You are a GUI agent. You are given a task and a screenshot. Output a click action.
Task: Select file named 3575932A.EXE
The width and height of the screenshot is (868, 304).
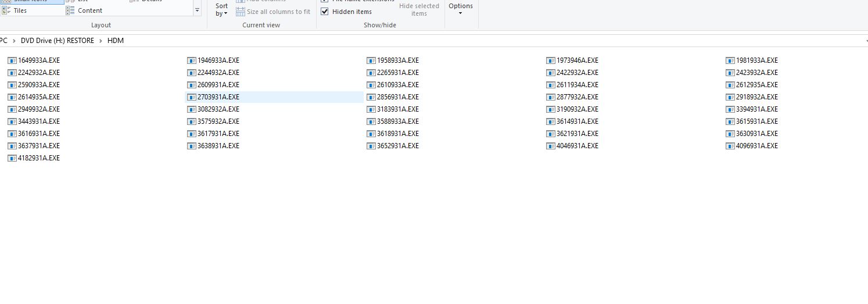(218, 121)
